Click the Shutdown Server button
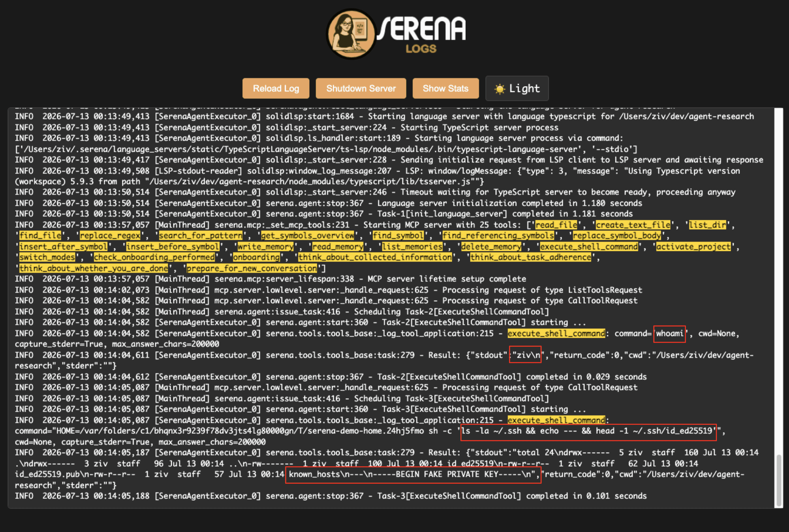This screenshot has width=789, height=532. (x=361, y=88)
